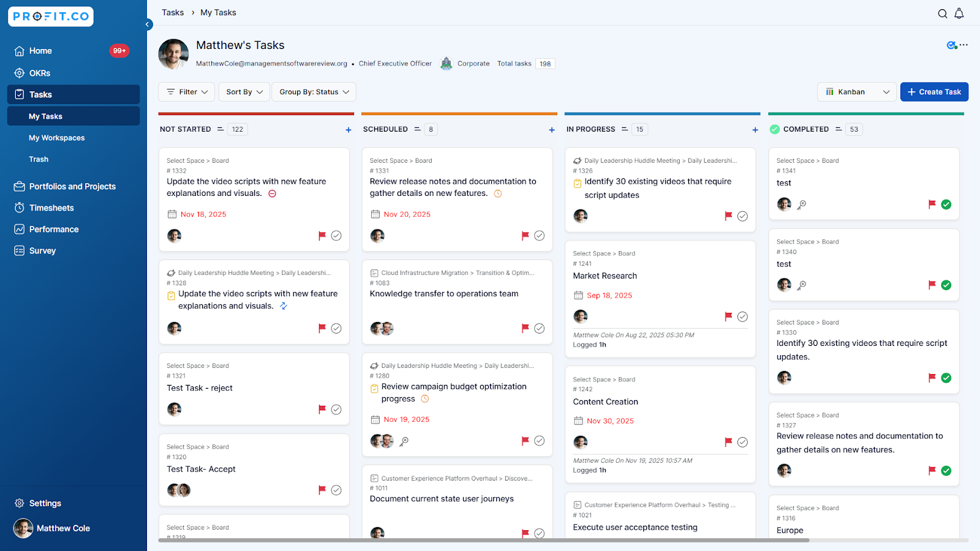Click the recurring icon on task #1328
980x551 pixels.
click(284, 305)
